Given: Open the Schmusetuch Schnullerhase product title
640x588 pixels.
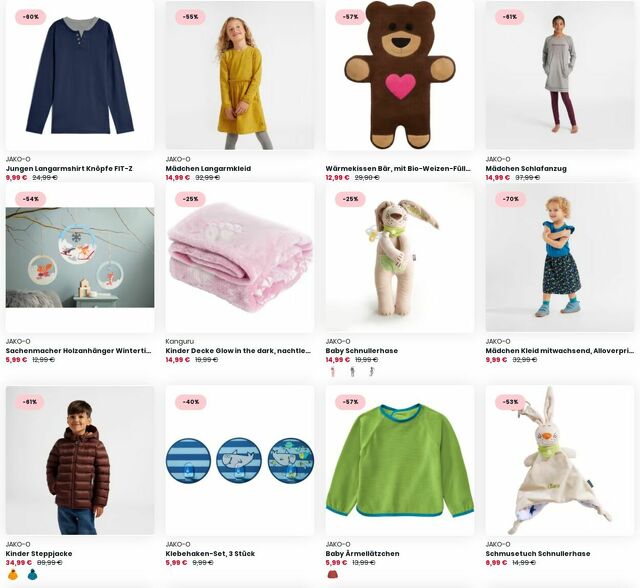Looking at the screenshot, I should 538,553.
